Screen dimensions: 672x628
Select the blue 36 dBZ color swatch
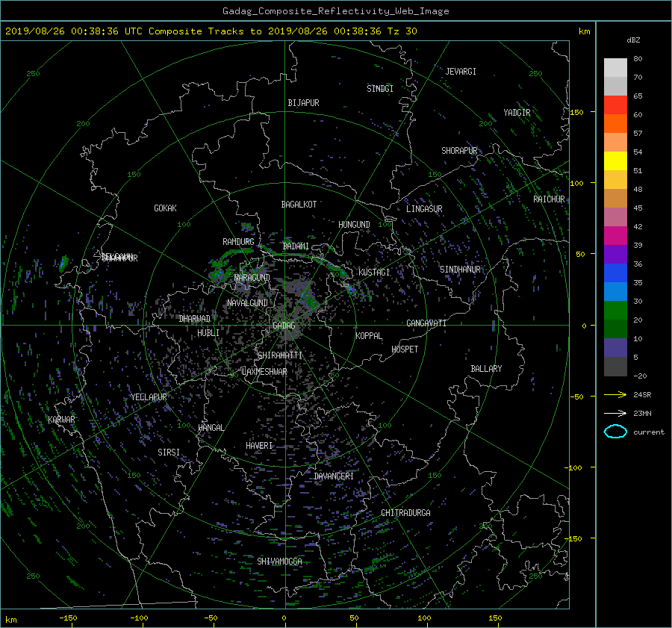[615, 273]
